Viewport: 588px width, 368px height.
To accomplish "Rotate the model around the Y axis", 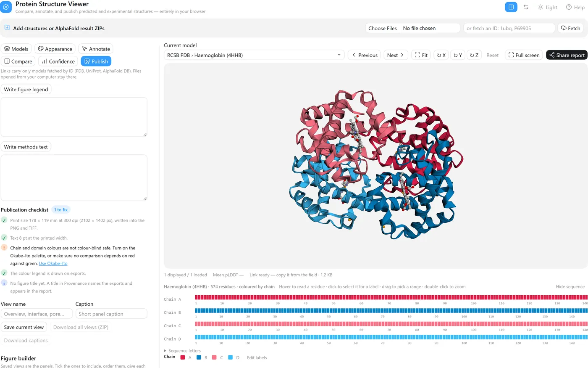I will (458, 55).
